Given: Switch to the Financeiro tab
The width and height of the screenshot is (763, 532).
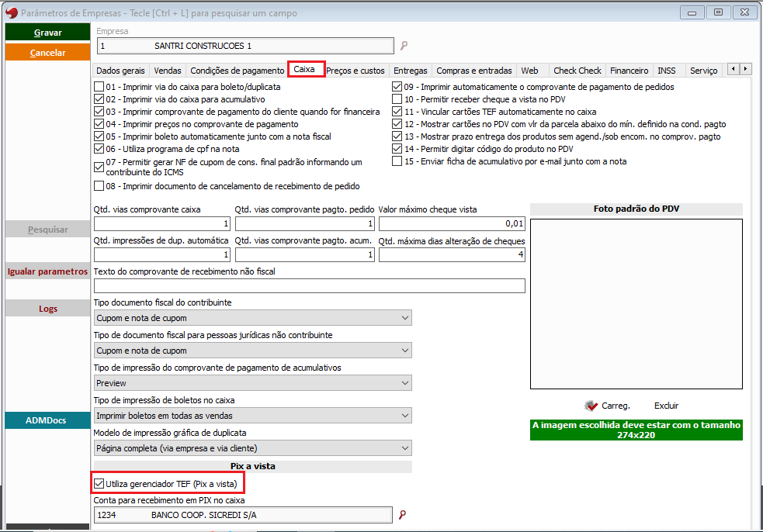Looking at the screenshot, I should click(629, 71).
